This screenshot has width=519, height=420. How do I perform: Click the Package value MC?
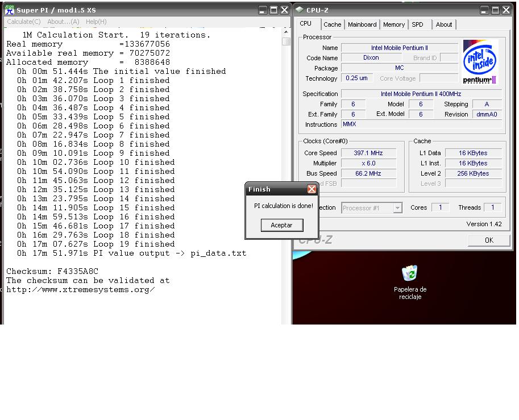click(399, 68)
